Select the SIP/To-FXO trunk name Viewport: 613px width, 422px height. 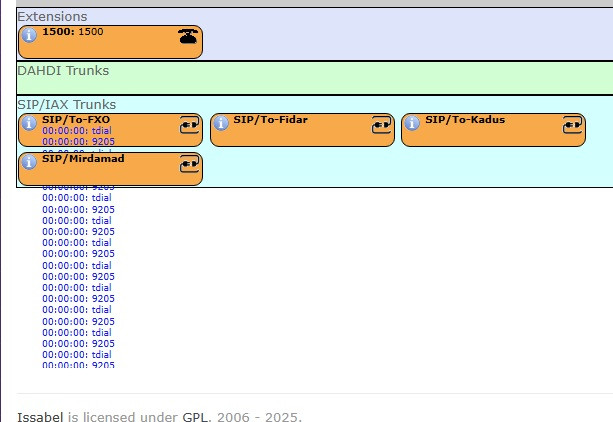coord(76,120)
